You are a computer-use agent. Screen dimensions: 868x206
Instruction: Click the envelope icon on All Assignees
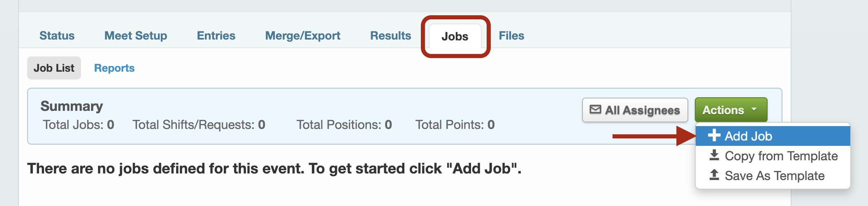pos(595,110)
